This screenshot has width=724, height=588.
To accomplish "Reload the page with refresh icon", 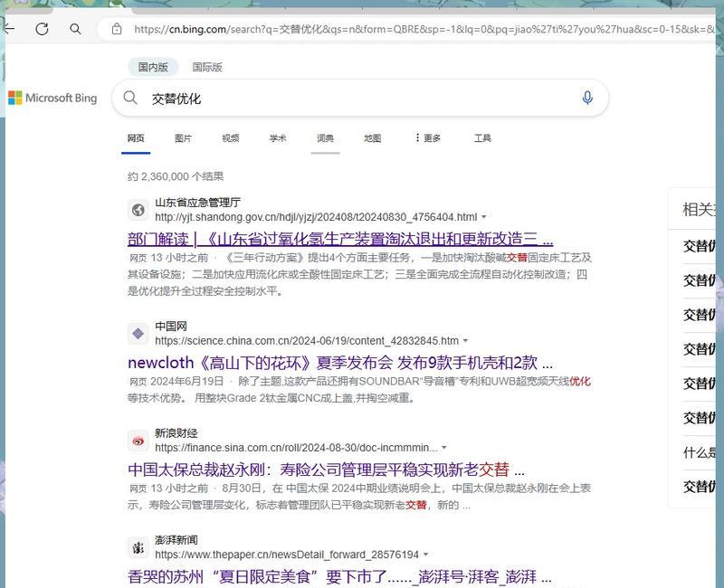I will pyautogui.click(x=42, y=29).
